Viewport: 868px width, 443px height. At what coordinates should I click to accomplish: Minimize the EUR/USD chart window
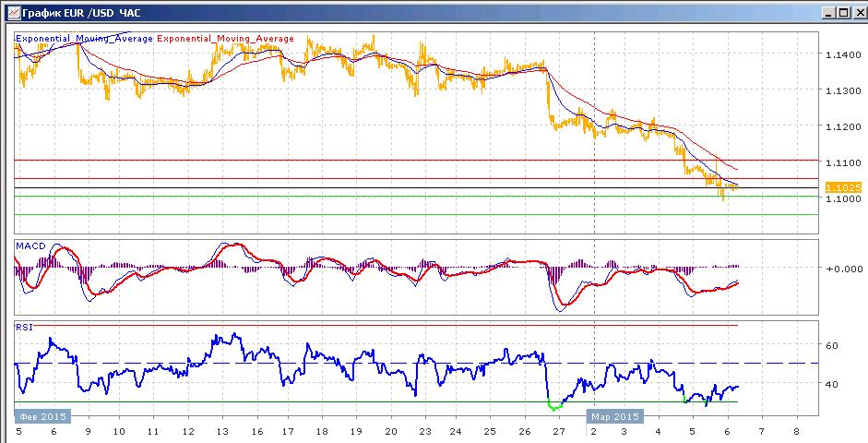[828, 12]
